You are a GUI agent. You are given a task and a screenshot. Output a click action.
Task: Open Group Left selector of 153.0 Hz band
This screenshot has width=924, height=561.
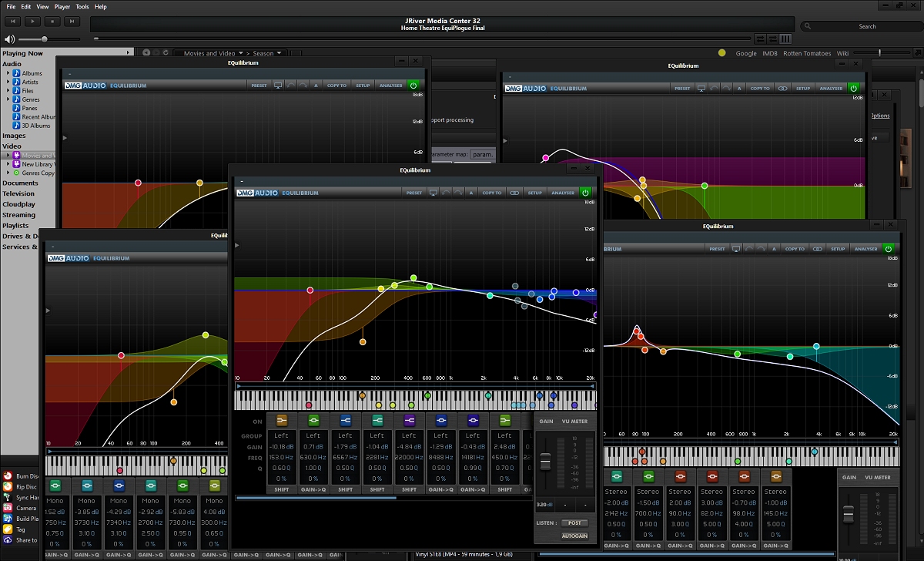tap(281, 435)
